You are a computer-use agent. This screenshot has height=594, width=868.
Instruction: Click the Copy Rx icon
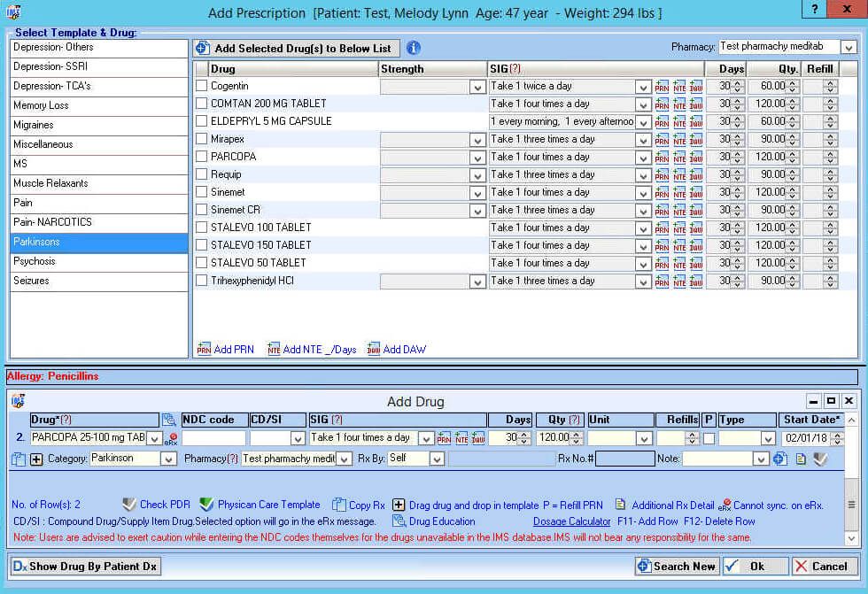click(339, 505)
